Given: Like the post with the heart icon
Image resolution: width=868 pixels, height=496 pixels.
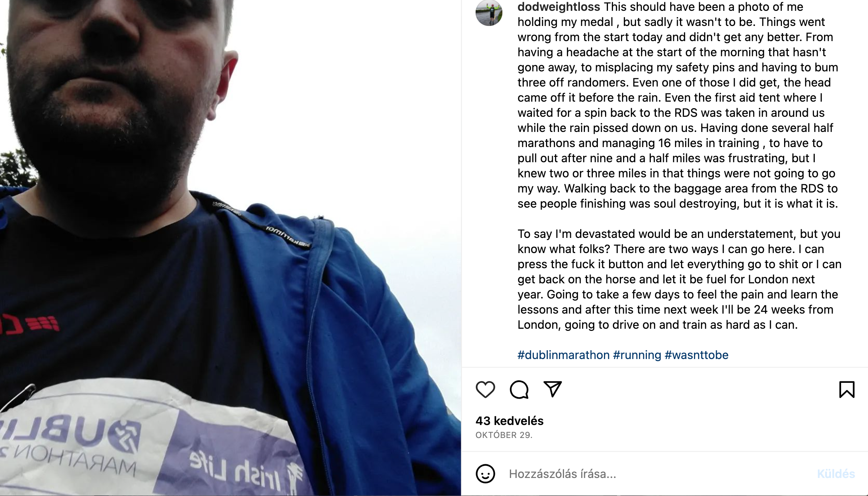Looking at the screenshot, I should click(x=485, y=390).
